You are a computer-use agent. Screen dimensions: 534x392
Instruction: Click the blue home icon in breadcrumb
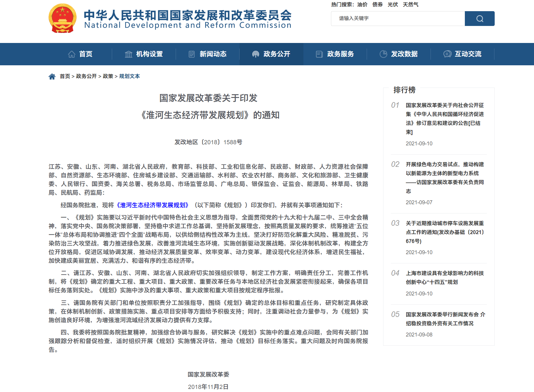click(x=52, y=76)
